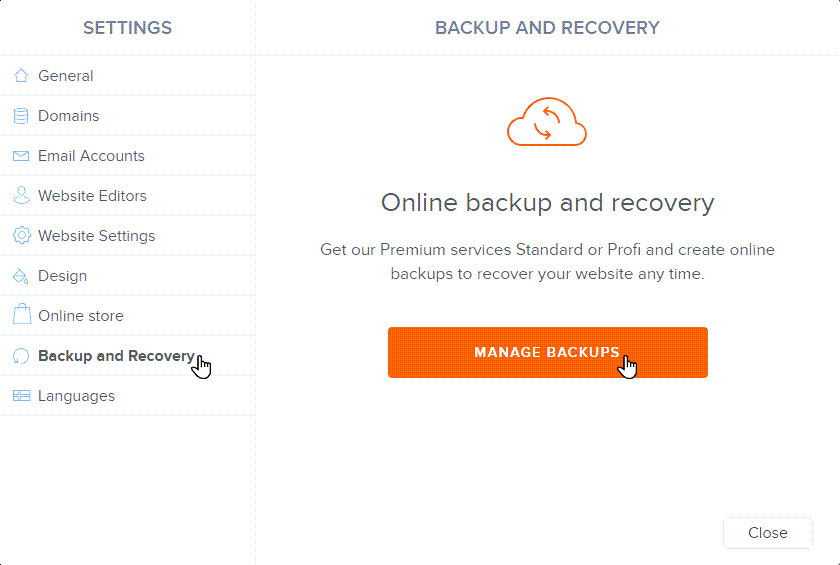Image resolution: width=840 pixels, height=565 pixels.
Task: Click the Domains database icon
Action: tap(21, 116)
